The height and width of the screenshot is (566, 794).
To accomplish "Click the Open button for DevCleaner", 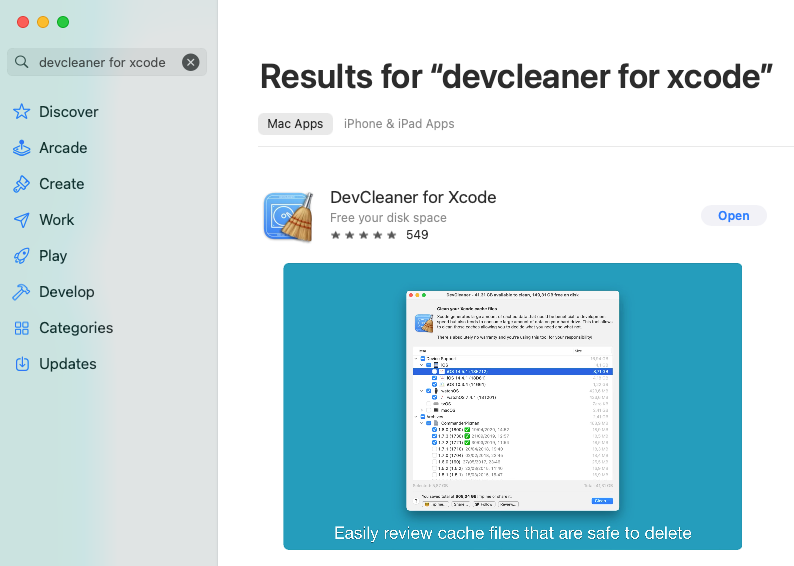I will 734,216.
